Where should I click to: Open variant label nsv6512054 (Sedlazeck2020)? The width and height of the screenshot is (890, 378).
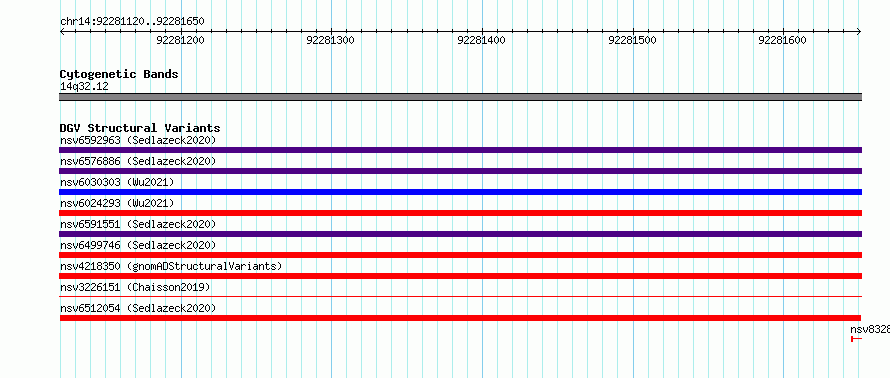point(138,308)
